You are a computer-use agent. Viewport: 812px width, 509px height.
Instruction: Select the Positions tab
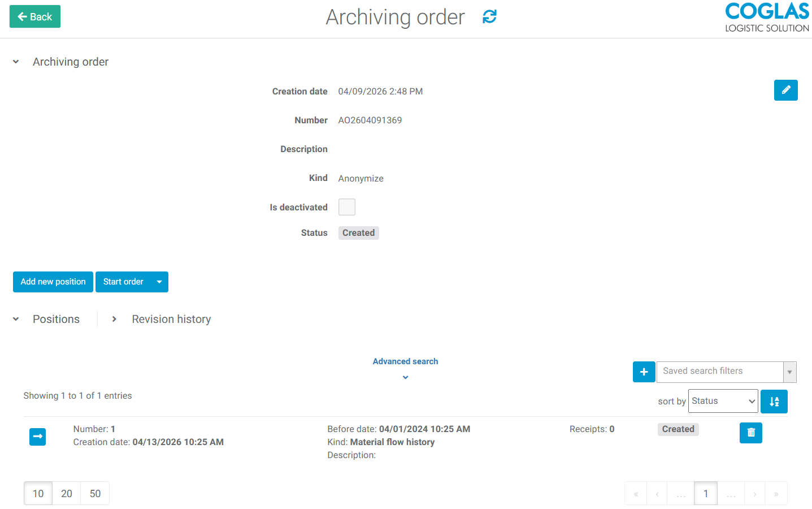point(56,319)
